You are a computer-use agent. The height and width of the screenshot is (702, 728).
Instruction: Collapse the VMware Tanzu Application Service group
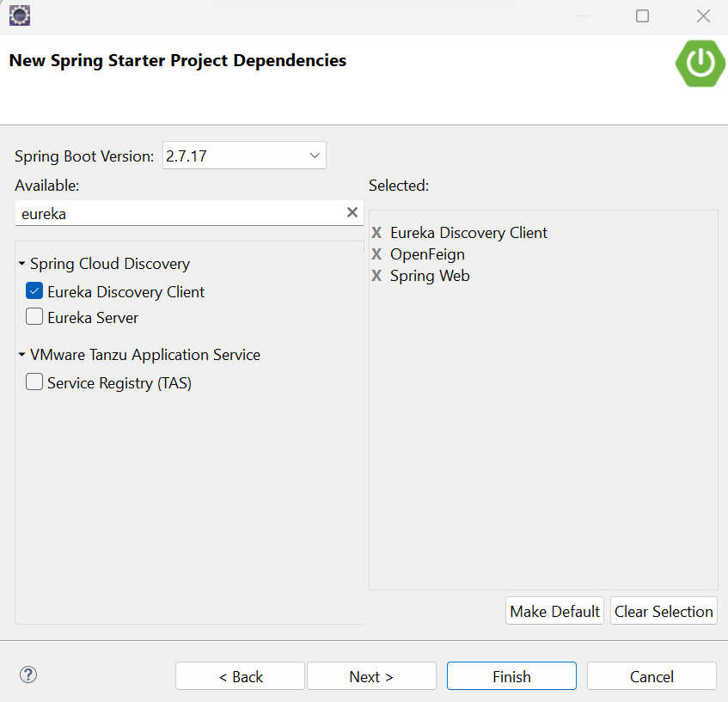point(21,355)
